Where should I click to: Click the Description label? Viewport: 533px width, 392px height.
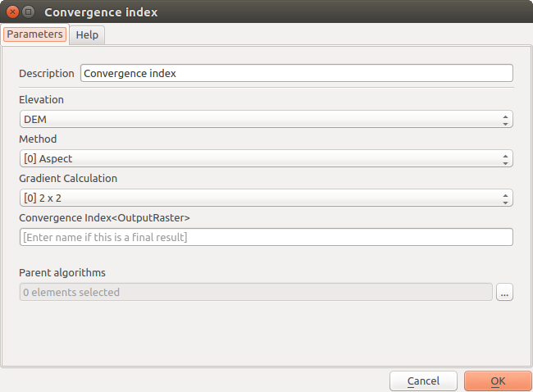pos(47,73)
